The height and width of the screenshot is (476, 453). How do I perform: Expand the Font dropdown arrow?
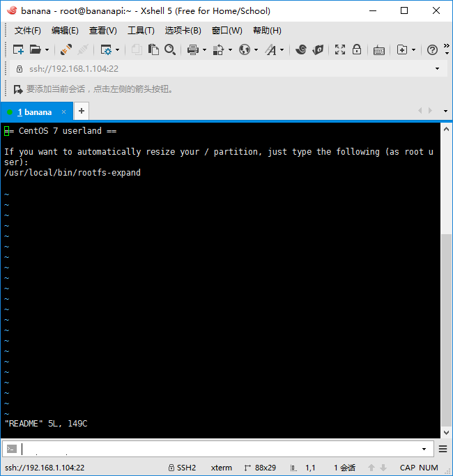(282, 49)
